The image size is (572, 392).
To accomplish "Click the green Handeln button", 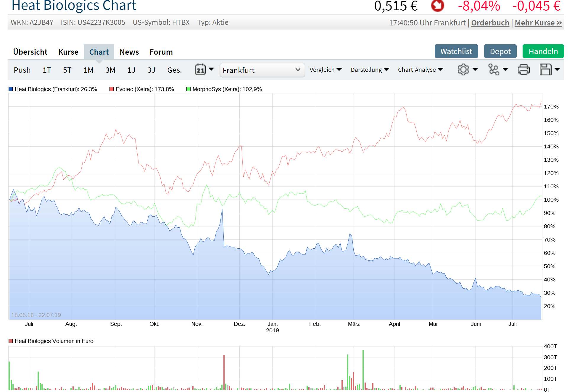I will (x=543, y=51).
